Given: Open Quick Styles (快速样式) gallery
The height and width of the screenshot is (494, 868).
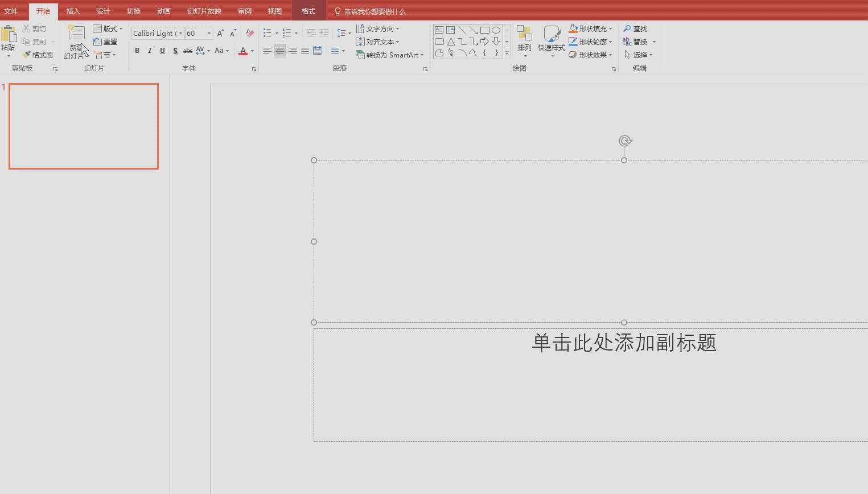Looking at the screenshot, I should (x=551, y=41).
